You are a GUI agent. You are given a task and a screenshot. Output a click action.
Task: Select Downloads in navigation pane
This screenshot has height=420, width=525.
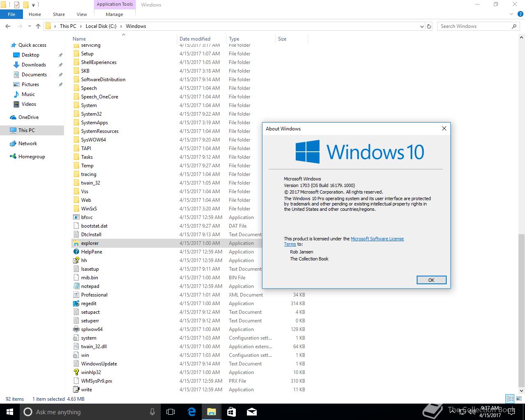coord(34,65)
